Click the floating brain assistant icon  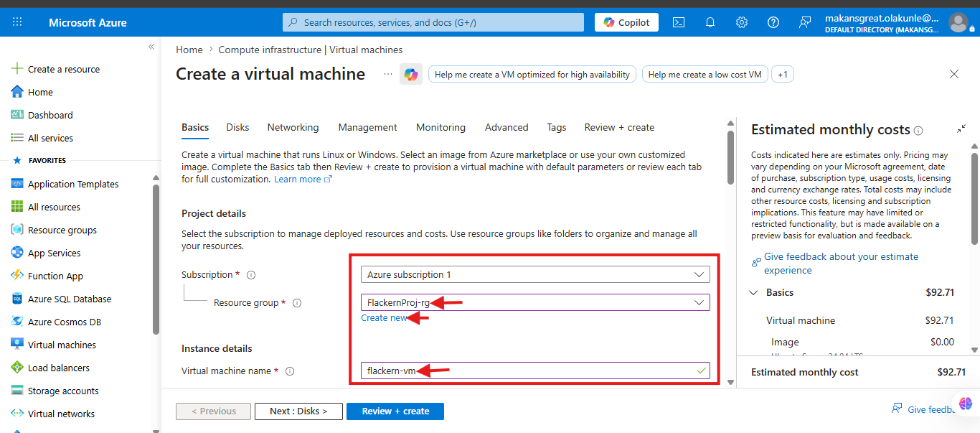click(965, 404)
